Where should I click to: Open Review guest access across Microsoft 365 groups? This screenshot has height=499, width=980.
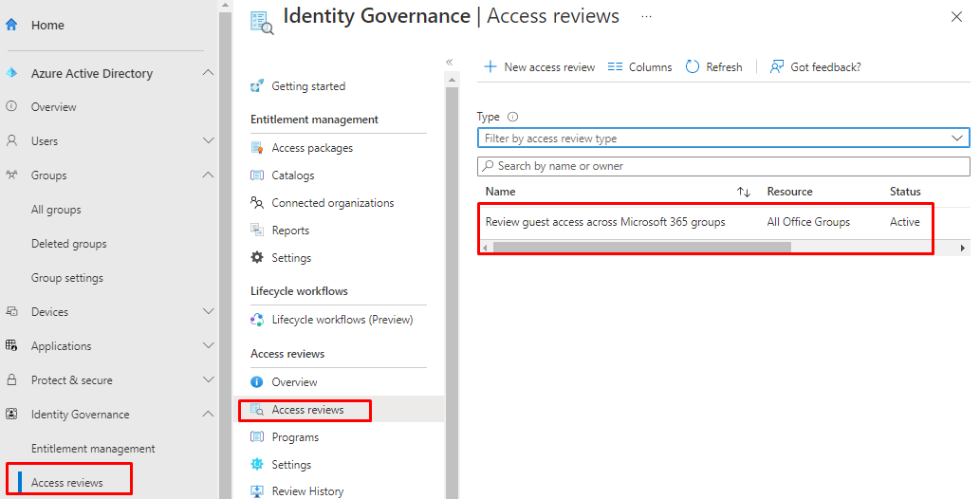point(605,222)
